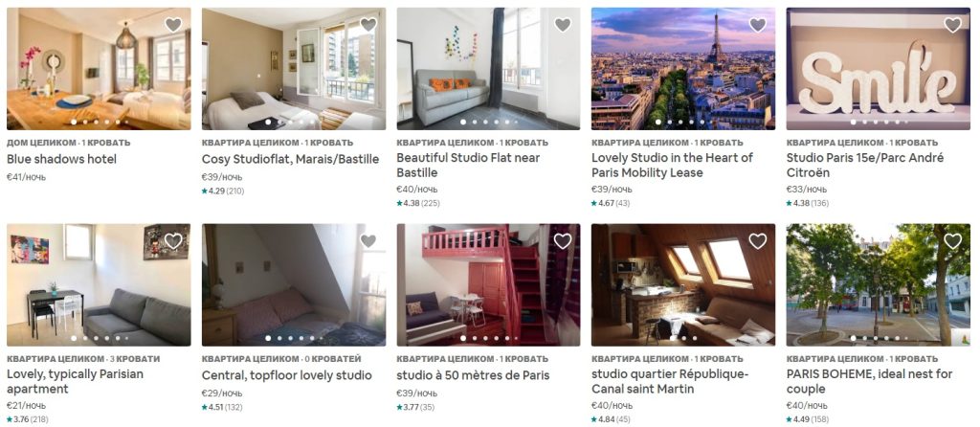View the Smile sign photo thumbnail
The height and width of the screenshot is (427, 980).
click(x=879, y=69)
